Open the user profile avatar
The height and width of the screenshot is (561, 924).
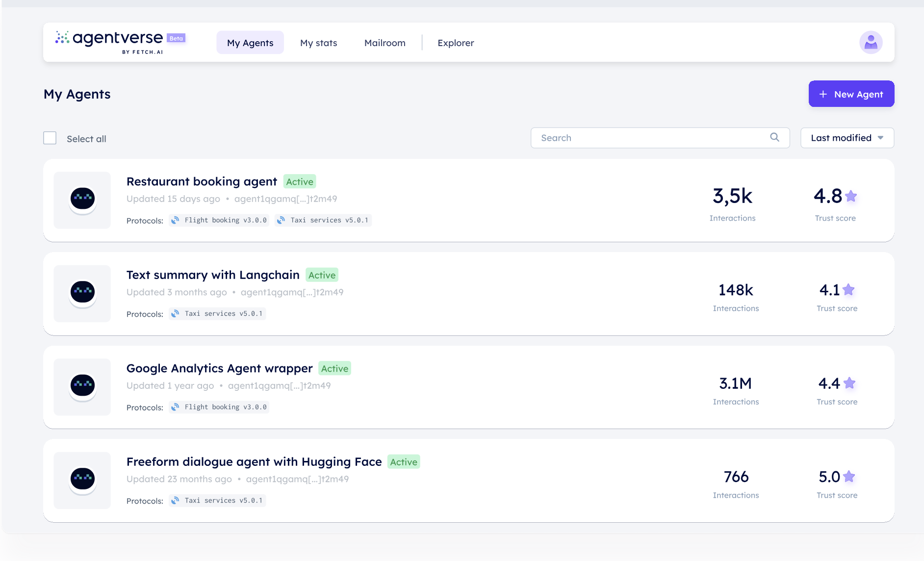point(871,43)
